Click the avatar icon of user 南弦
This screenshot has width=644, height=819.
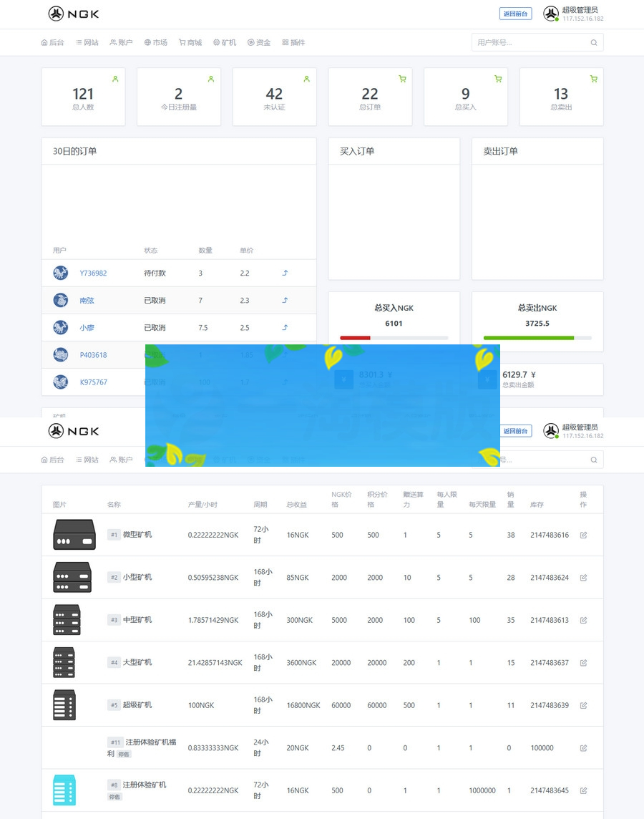click(x=61, y=300)
